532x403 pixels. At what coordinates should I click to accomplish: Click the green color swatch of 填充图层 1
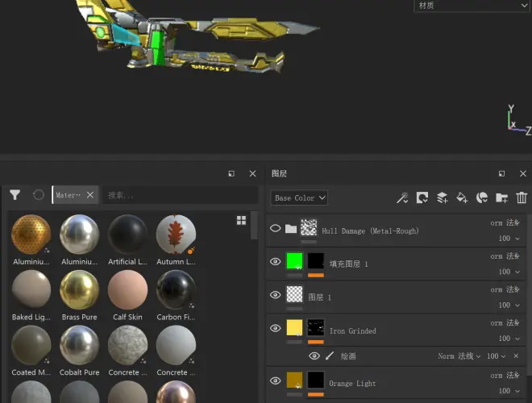pyautogui.click(x=294, y=261)
